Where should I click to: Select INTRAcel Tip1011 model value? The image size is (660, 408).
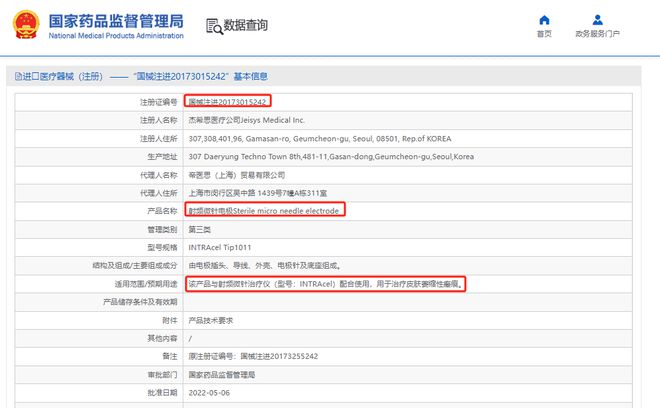point(220,248)
